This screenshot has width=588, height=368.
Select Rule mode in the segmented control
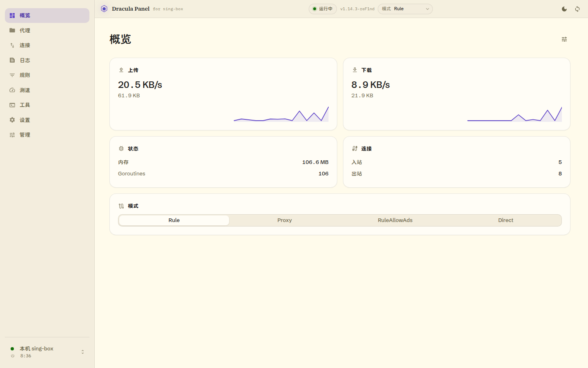coord(174,220)
